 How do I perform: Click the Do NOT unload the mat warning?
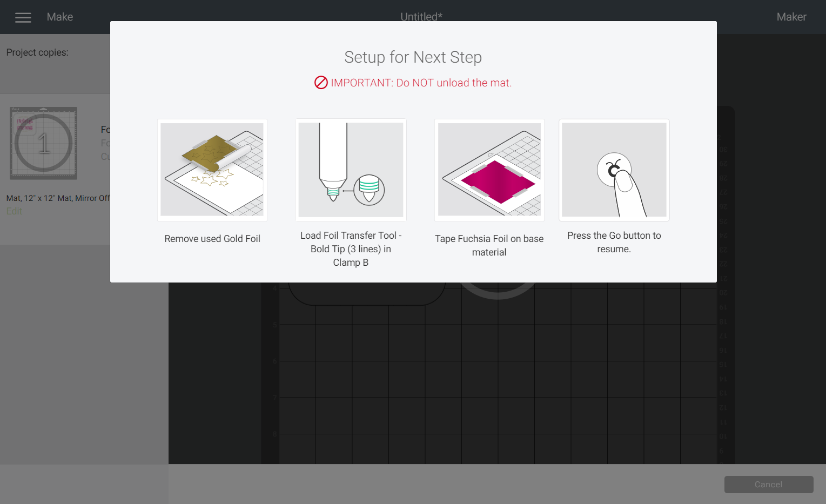421,83
